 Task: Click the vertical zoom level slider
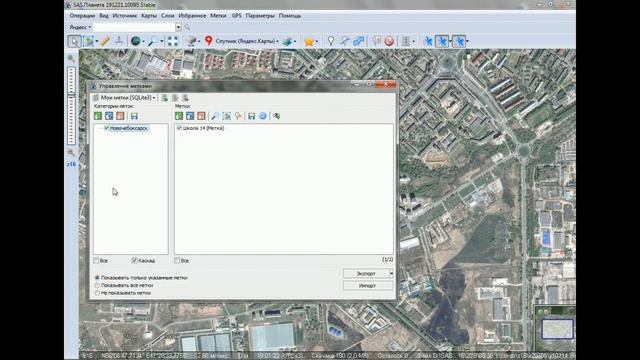point(72,106)
